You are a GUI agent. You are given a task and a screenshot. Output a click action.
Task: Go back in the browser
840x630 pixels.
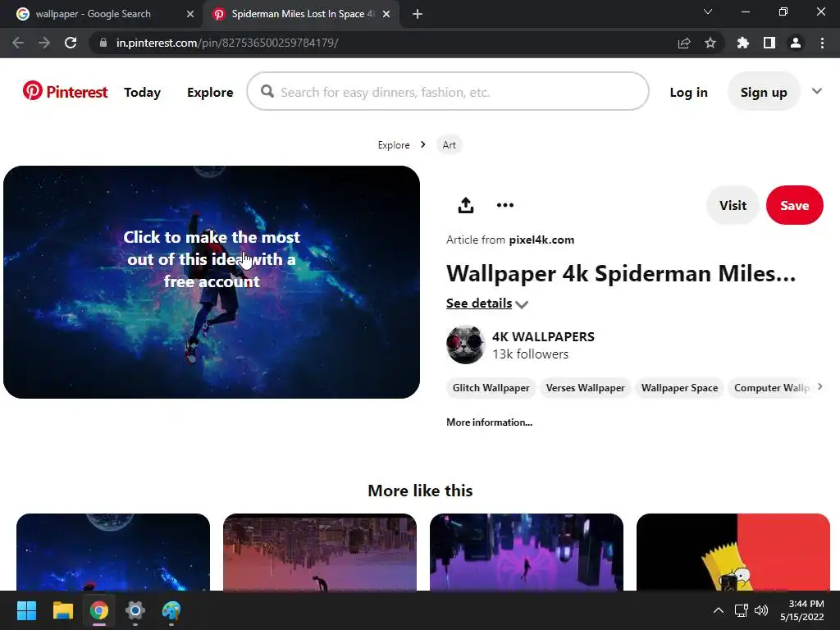(18, 43)
